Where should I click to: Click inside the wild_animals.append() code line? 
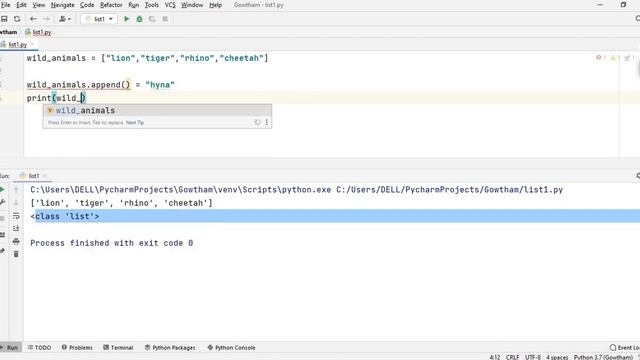[x=100, y=84]
